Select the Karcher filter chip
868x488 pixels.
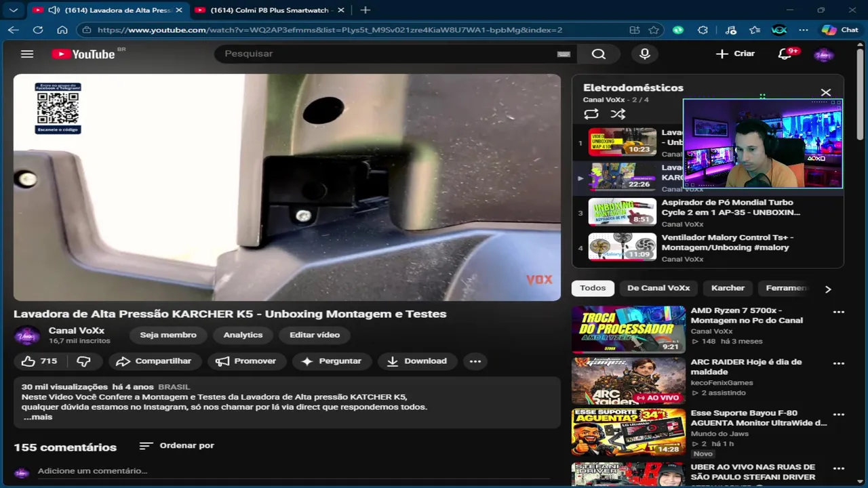point(728,288)
